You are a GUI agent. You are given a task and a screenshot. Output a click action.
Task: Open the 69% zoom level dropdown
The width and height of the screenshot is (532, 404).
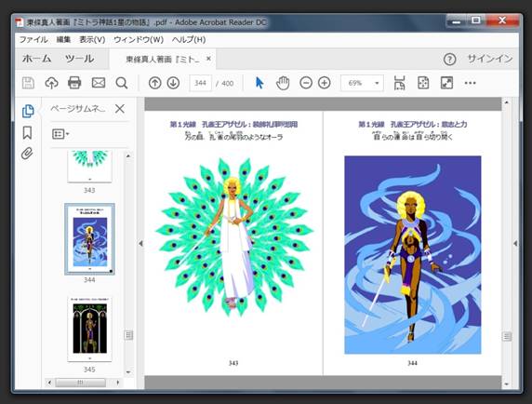point(362,83)
